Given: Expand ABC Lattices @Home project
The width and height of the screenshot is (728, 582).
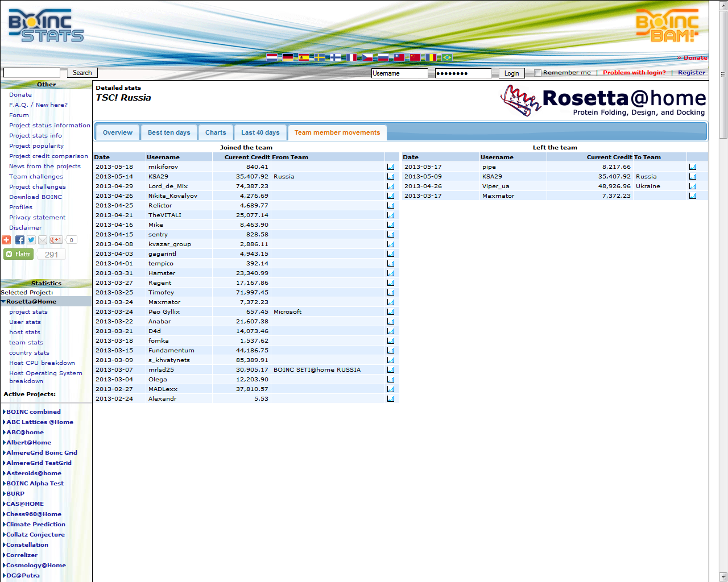Looking at the screenshot, I should 4,422.
